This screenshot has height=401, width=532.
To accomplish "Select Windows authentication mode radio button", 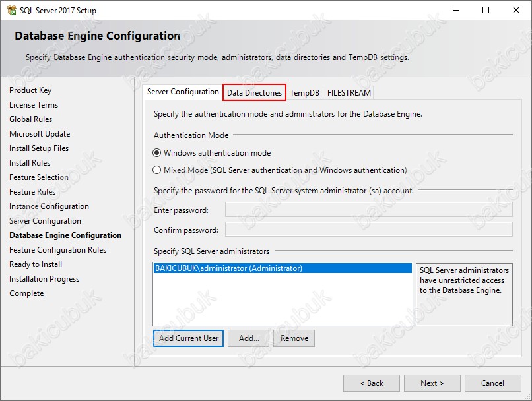I will click(x=156, y=153).
